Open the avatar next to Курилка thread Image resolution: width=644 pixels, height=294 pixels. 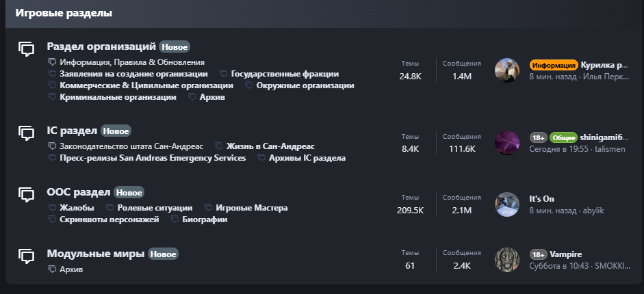tap(506, 70)
